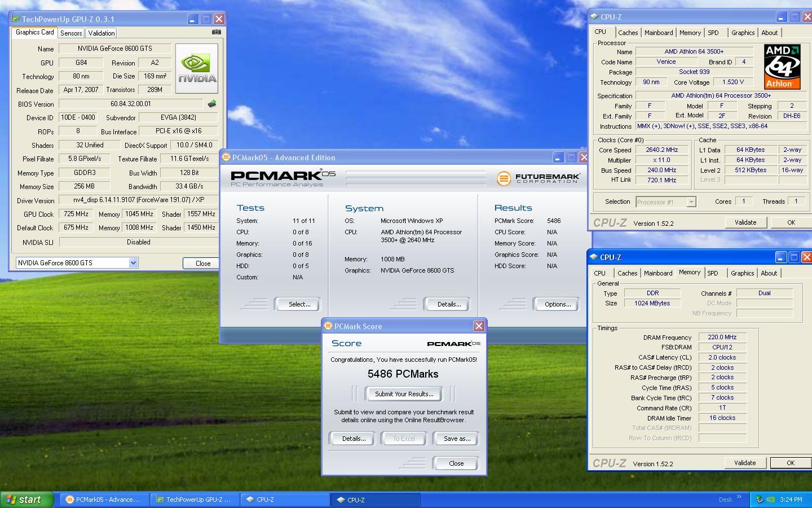The image size is (812, 508).
Task: Open About tab in top CPU-Z window
Action: [770, 33]
